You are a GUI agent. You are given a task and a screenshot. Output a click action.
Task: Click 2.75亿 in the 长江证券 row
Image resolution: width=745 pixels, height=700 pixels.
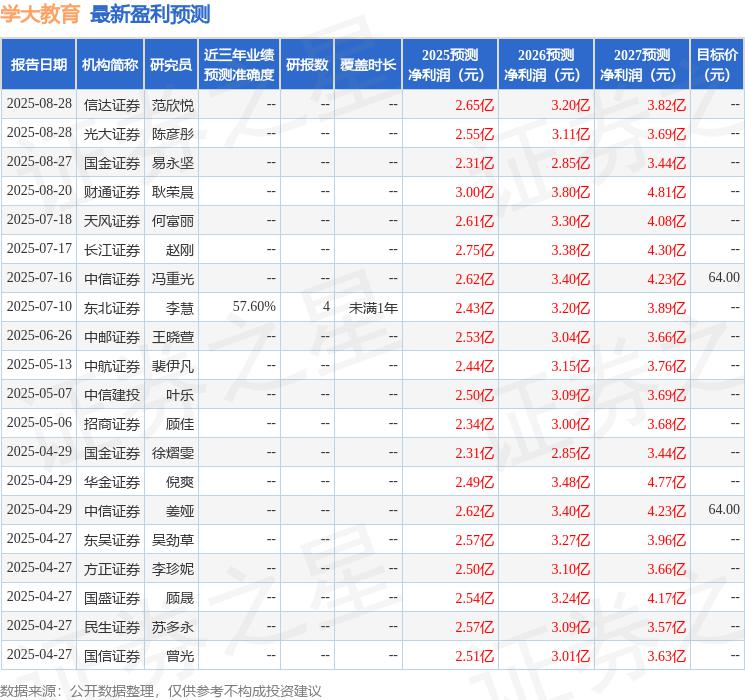(474, 250)
